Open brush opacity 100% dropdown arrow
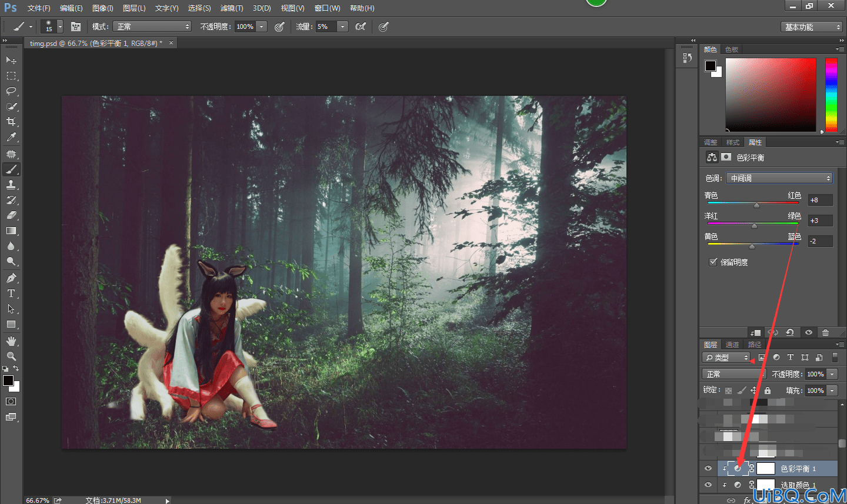The image size is (847, 504). point(262,26)
